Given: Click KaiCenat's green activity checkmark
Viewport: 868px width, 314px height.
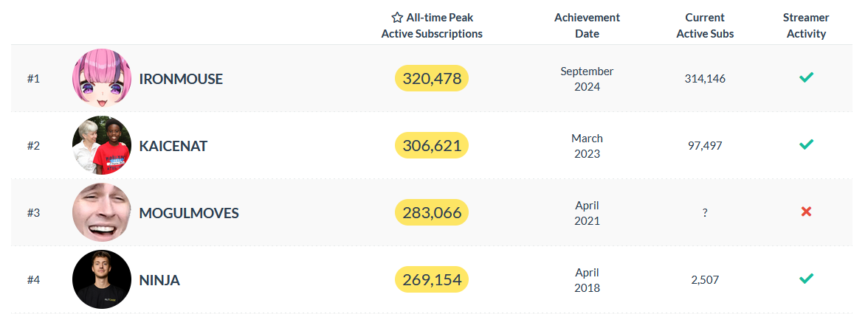Looking at the screenshot, I should point(806,144).
